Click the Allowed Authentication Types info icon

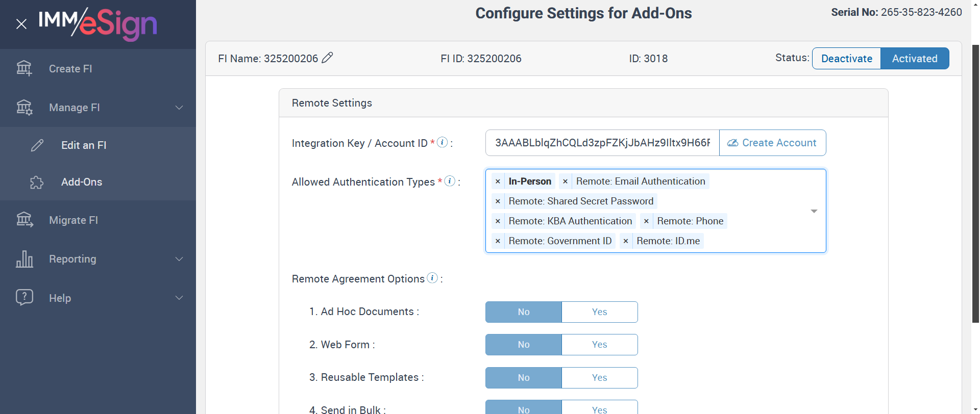[x=450, y=181]
